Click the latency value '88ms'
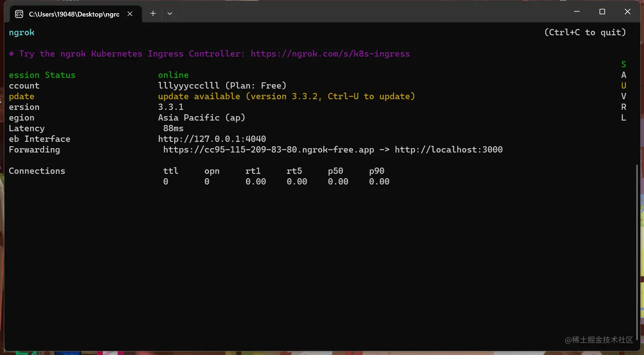This screenshot has width=644, height=355. click(x=173, y=128)
